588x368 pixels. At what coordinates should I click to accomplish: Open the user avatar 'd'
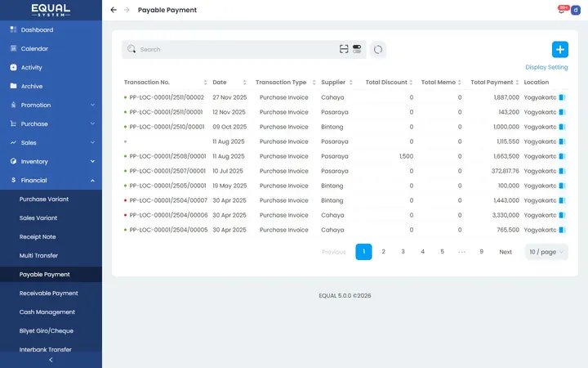pyautogui.click(x=576, y=10)
